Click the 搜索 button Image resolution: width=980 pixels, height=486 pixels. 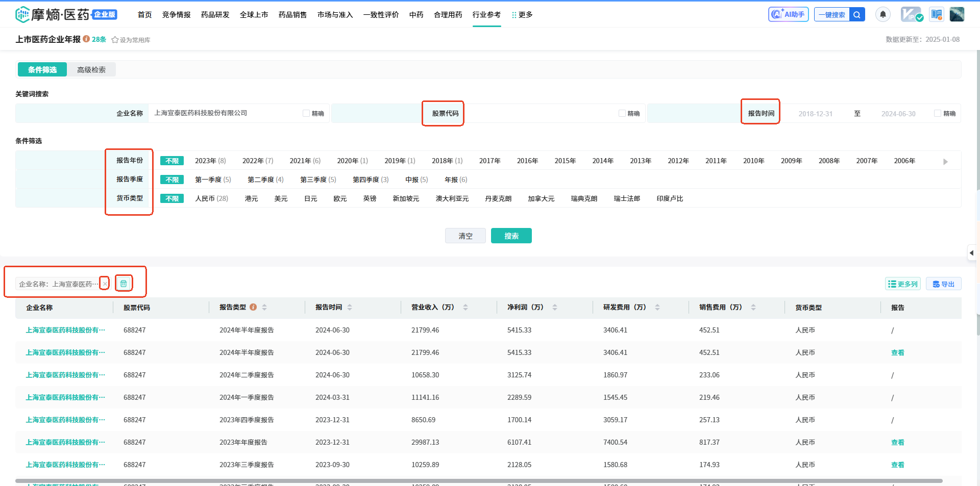511,236
